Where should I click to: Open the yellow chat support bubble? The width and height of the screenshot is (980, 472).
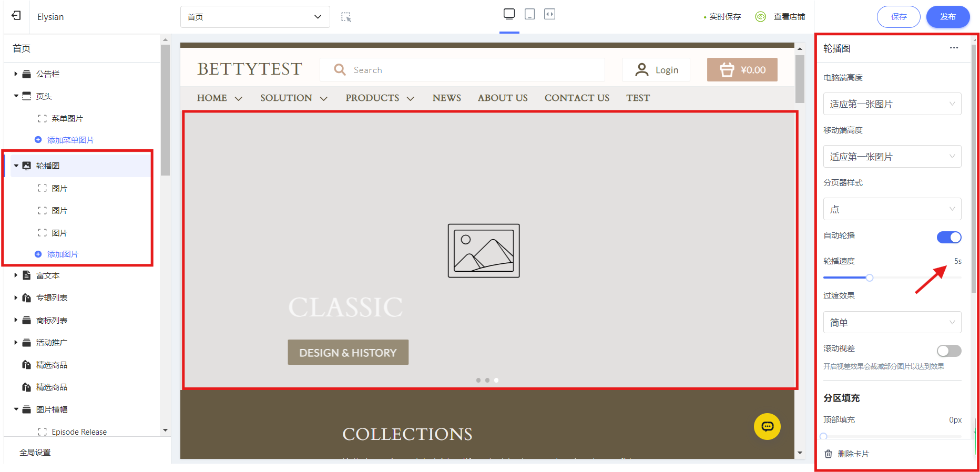pyautogui.click(x=767, y=426)
